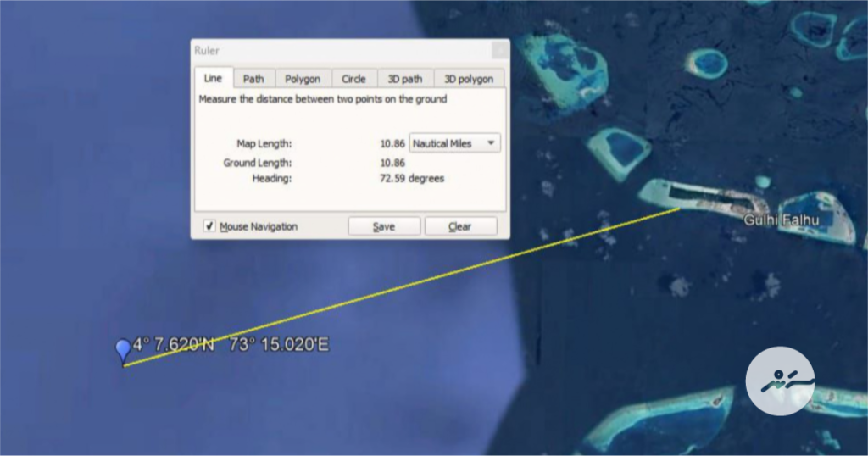Click the blue placemark pin on the map
The image size is (868, 456).
pyautogui.click(x=124, y=350)
